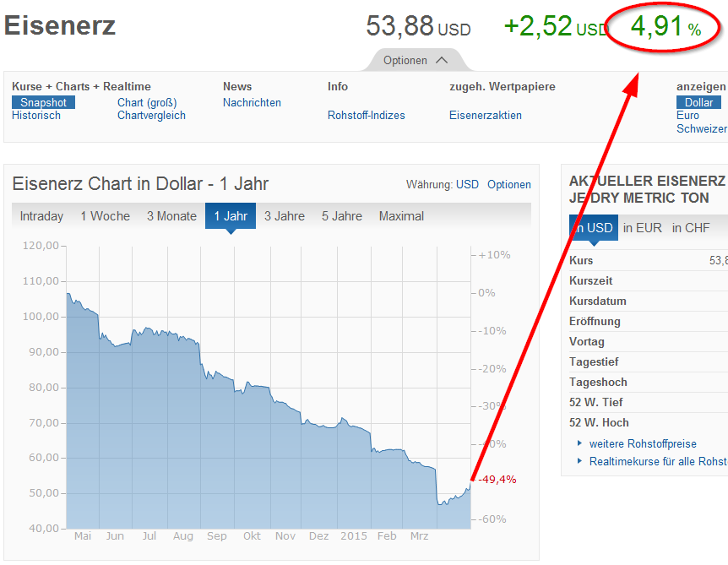Image resolution: width=728 pixels, height=565 pixels.
Task: Open the Rohstoff-Indizes link
Action: 366,116
